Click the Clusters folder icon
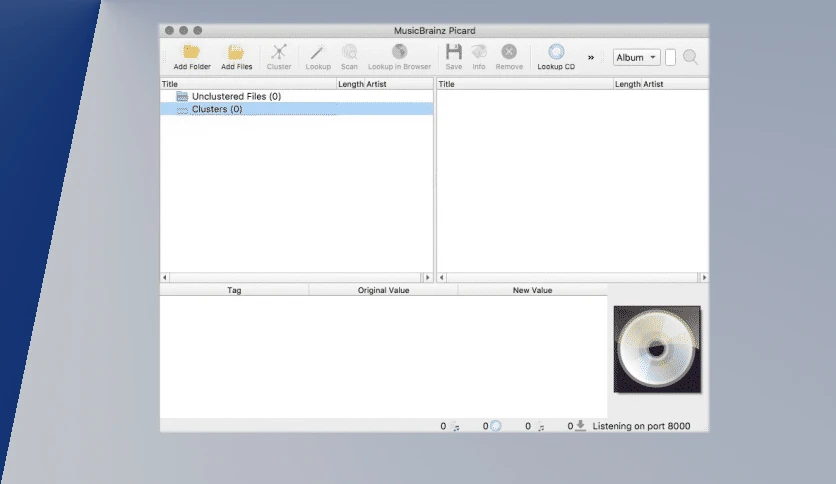836x484 pixels. coord(182,109)
